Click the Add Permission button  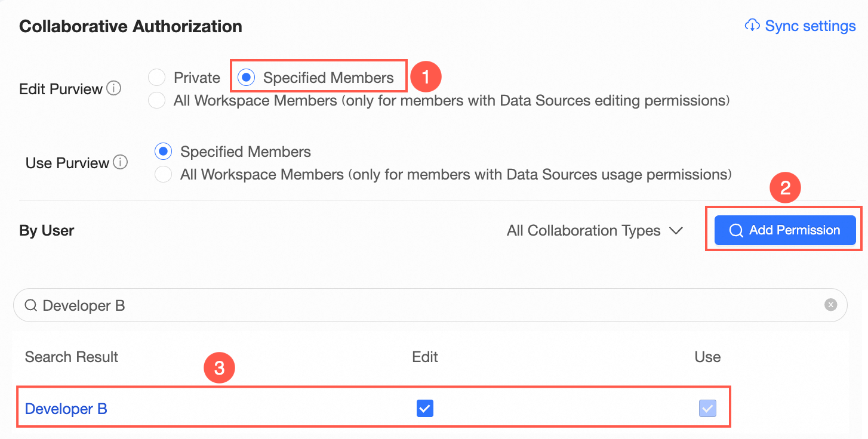point(785,231)
